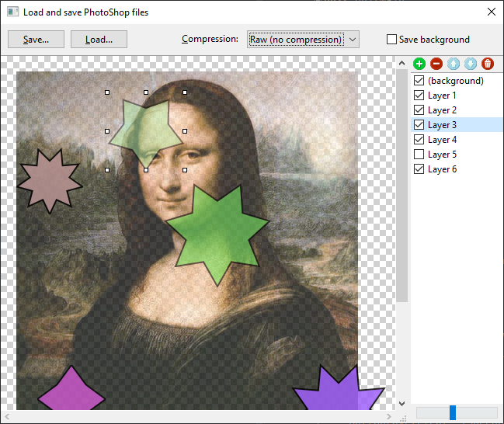Click the application icon in the title bar

click(x=13, y=12)
